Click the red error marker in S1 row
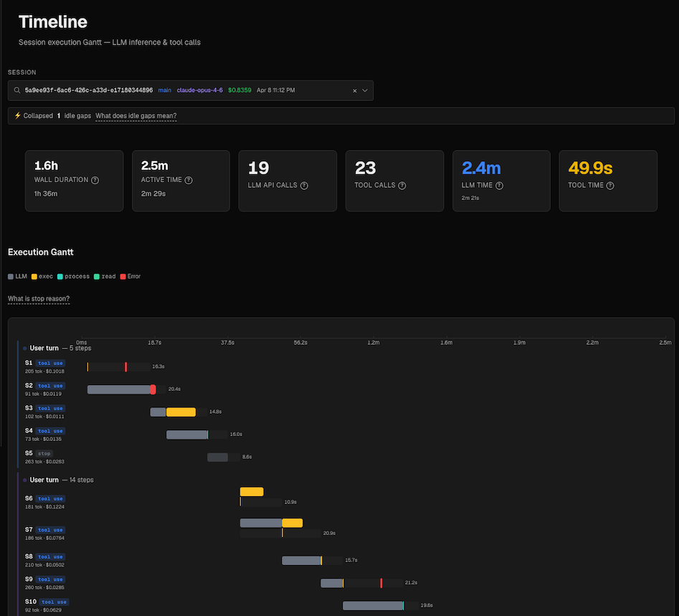Viewport: 679px width, 616px height. 126,367
